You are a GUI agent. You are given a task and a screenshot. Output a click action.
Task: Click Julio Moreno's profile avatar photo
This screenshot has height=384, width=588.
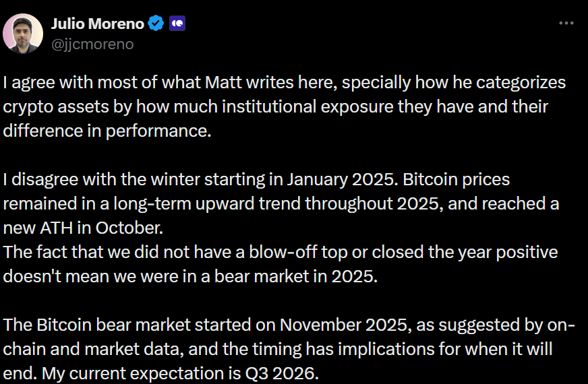[23, 32]
